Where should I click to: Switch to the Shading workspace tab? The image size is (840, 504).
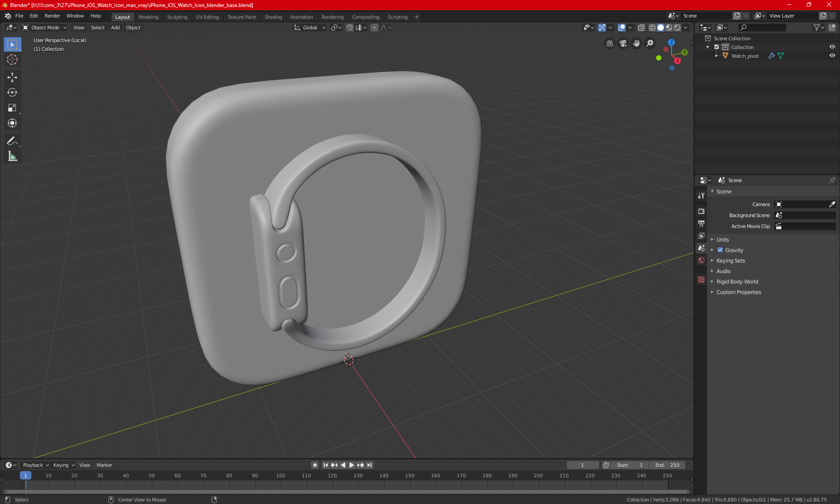pyautogui.click(x=273, y=17)
